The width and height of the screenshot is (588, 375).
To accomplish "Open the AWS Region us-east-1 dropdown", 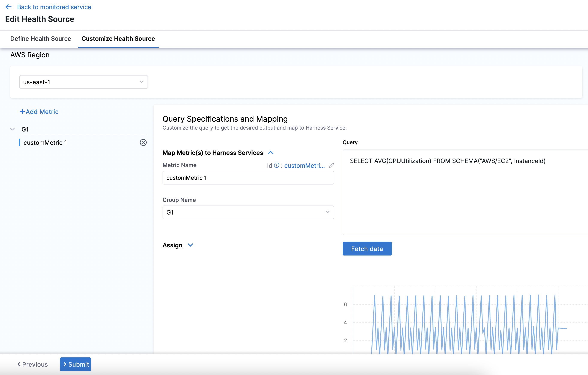I will coord(83,82).
